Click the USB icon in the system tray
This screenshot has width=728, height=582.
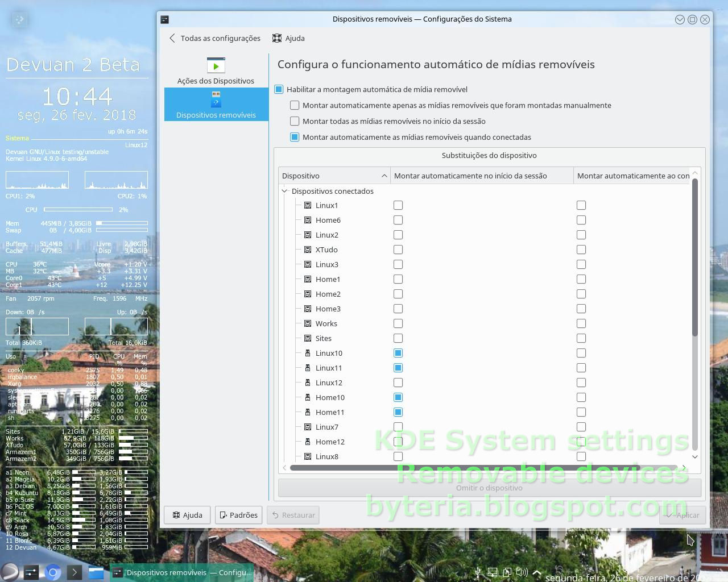(x=477, y=572)
